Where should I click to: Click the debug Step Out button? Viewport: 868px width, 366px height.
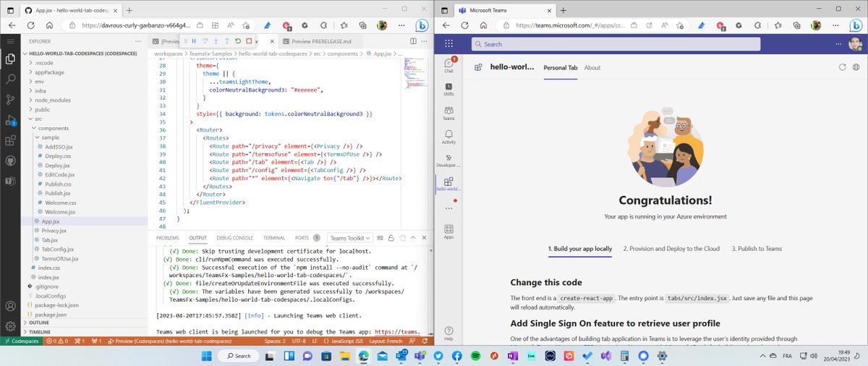point(226,41)
